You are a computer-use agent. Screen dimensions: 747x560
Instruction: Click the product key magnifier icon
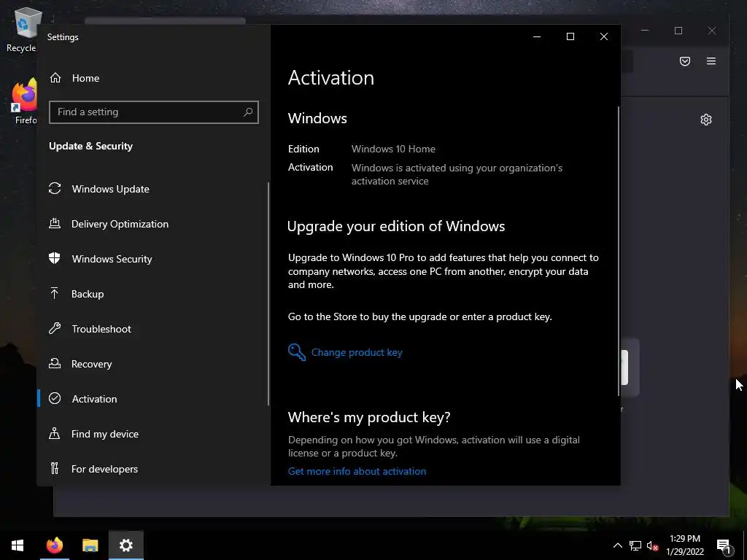297,352
